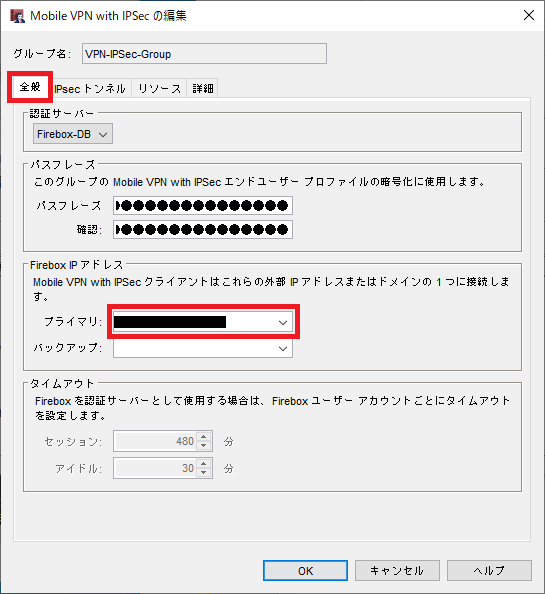Click the application icon in title bar

point(17,16)
